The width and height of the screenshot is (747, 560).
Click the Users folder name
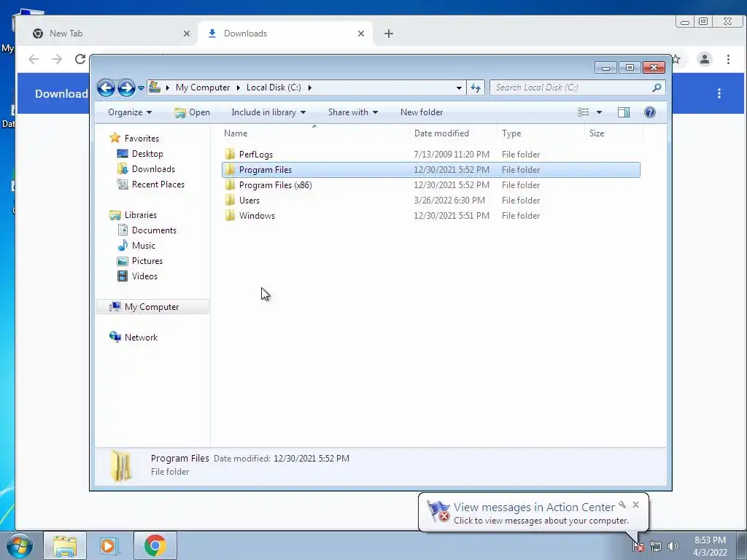[249, 201]
